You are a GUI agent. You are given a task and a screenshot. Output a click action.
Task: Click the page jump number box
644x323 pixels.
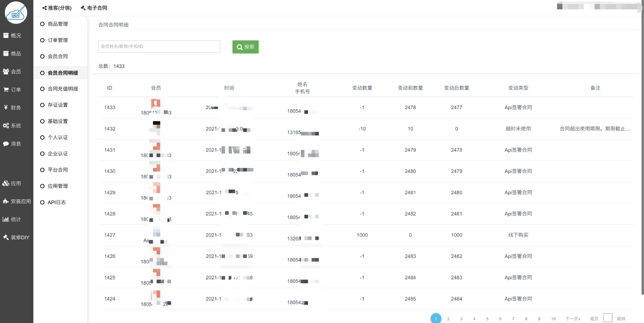607,318
